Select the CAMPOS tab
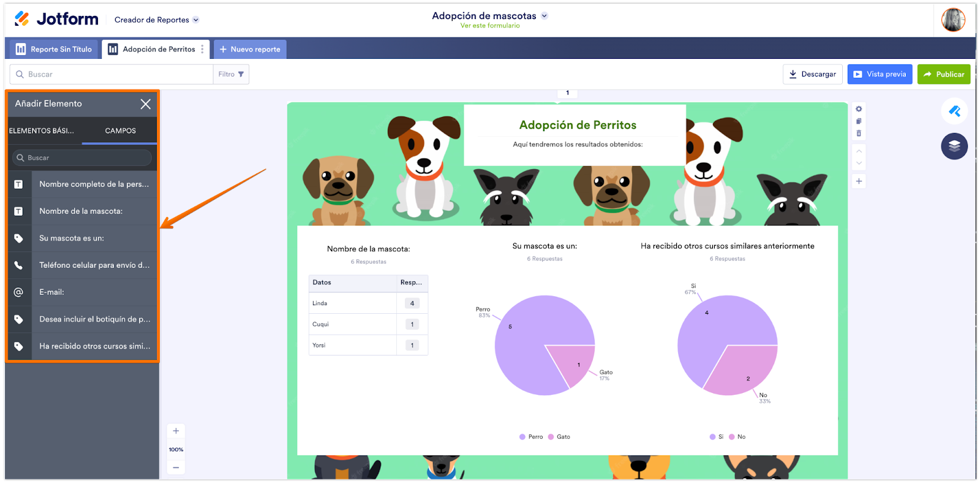980x483 pixels. tap(121, 131)
